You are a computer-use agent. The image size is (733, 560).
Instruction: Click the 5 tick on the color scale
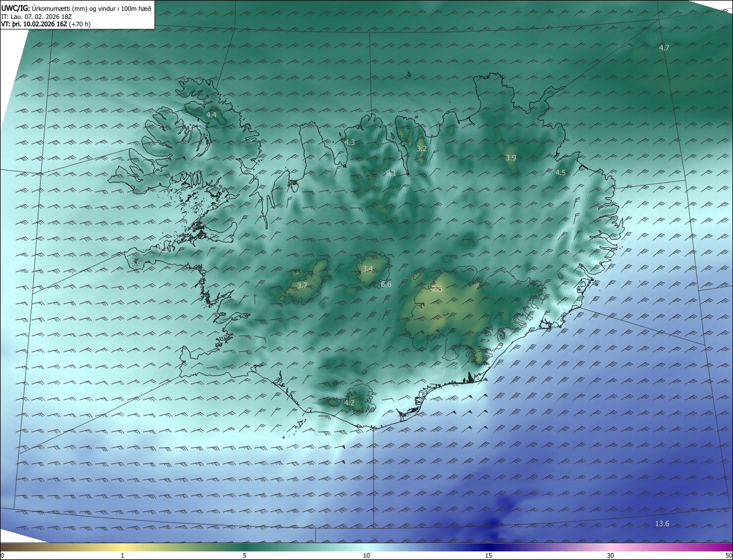pyautogui.click(x=245, y=555)
